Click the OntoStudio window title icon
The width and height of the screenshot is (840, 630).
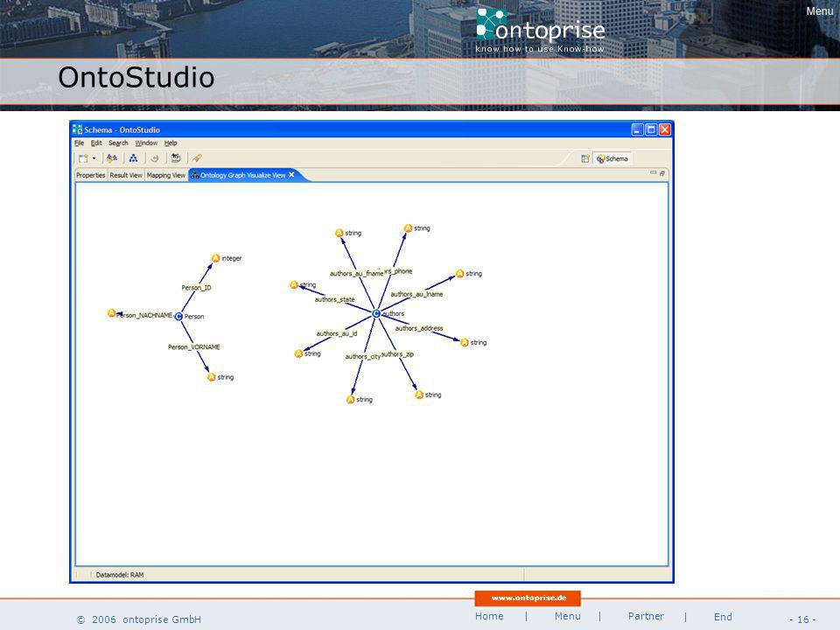78,129
